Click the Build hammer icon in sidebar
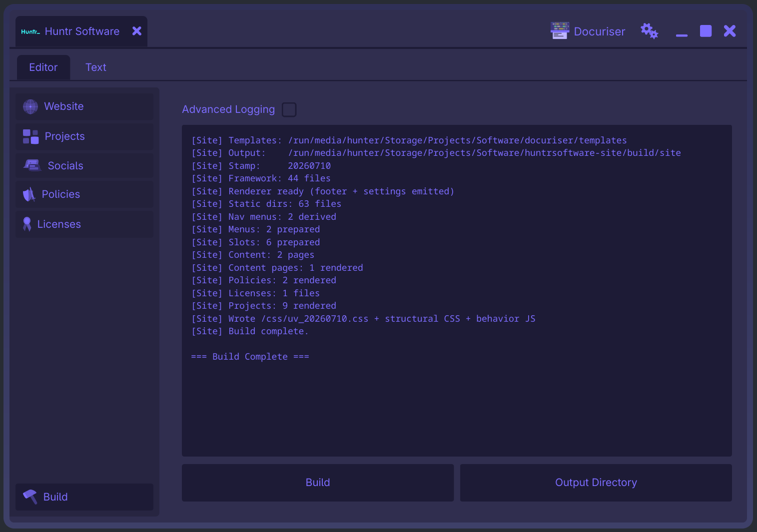This screenshot has width=757, height=532. coord(30,497)
